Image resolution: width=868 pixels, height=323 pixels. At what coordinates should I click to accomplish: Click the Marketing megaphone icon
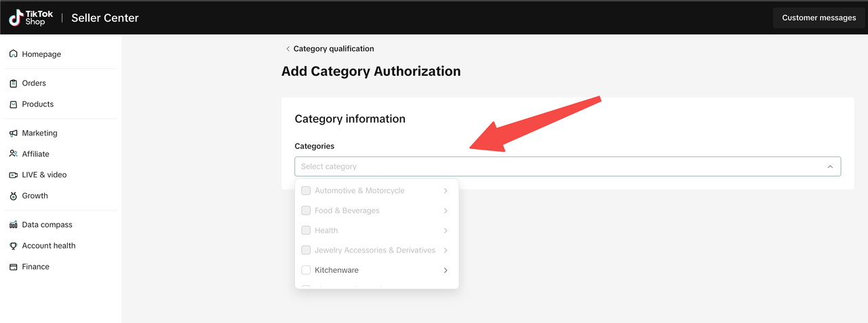tap(14, 133)
